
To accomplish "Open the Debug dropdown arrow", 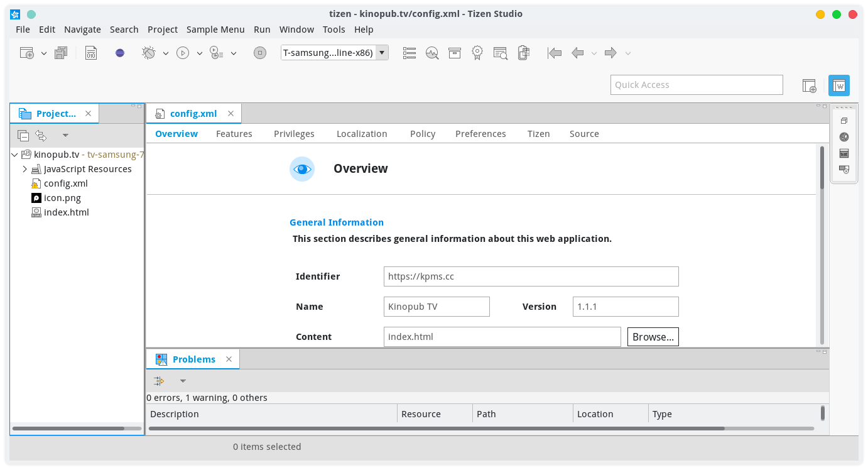I will point(166,53).
